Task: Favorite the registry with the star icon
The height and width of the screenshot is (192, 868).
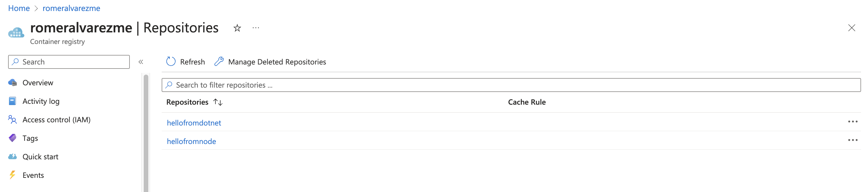Action: (237, 28)
